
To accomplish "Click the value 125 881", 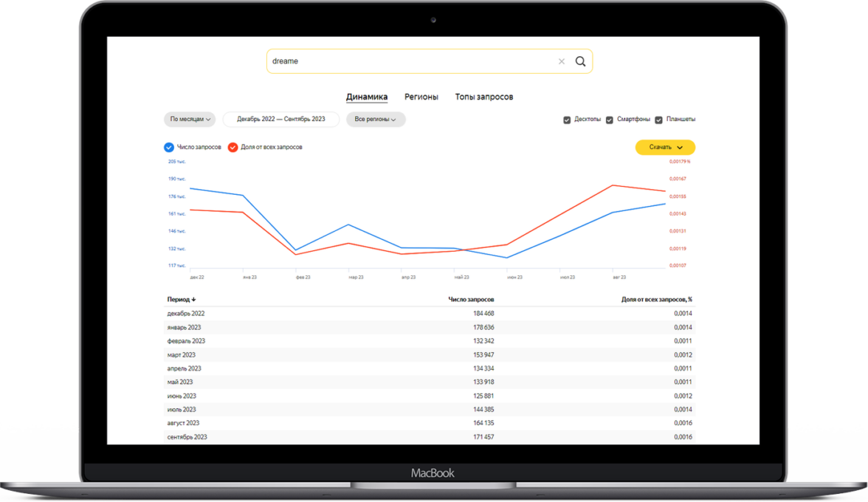I will coord(483,396).
